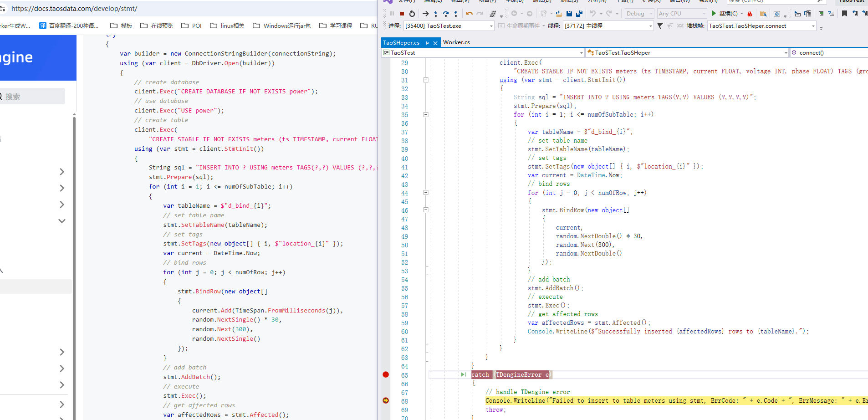
Task: Click the Step Out debugger icon
Action: click(x=456, y=14)
